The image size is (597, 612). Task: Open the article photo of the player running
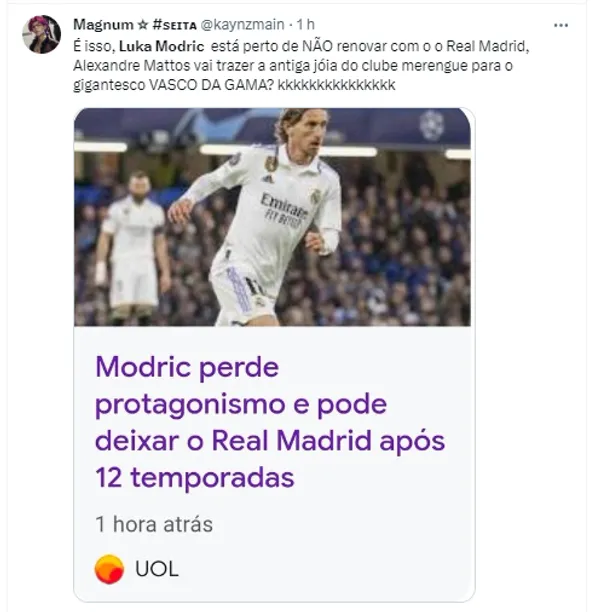[x=272, y=217]
